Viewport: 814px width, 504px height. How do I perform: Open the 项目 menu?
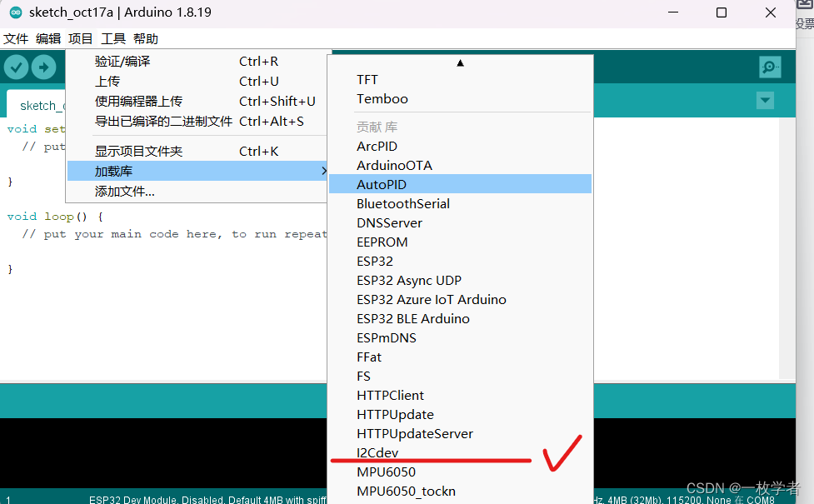81,39
